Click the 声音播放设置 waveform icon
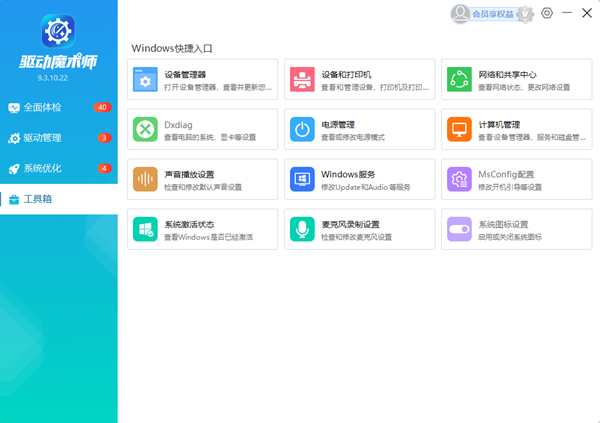Viewport: 600px width, 423px height. (145, 179)
